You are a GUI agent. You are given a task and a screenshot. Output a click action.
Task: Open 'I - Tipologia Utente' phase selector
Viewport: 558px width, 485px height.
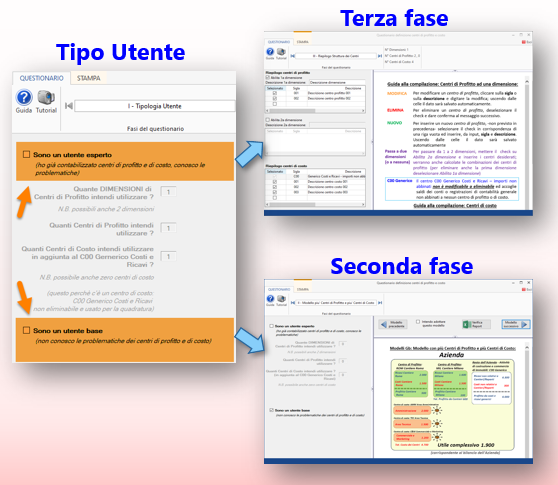click(155, 106)
